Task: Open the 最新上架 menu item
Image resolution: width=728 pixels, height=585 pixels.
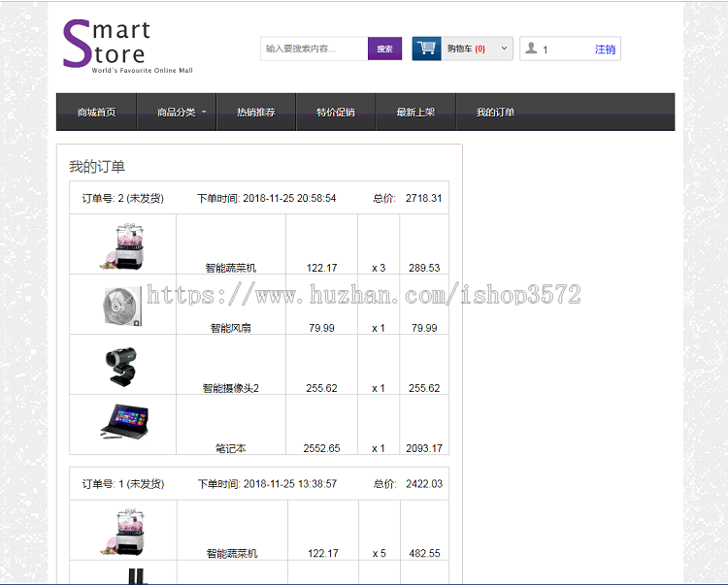Action: point(415,112)
